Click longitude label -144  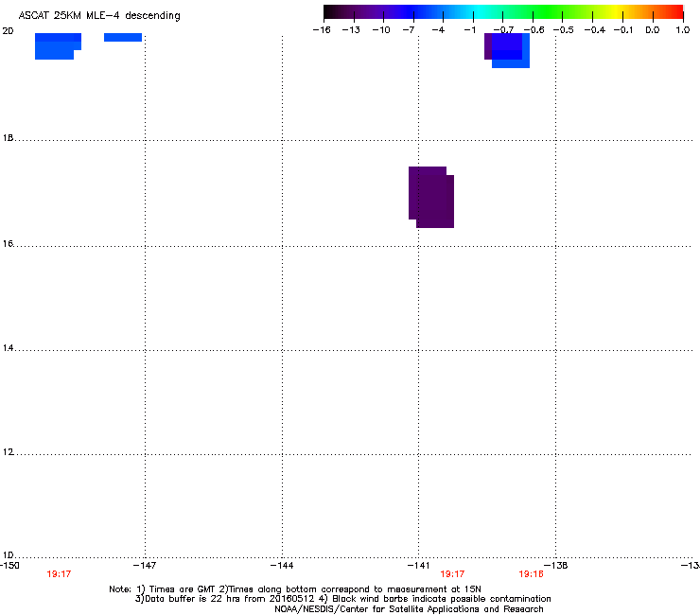coord(282,566)
